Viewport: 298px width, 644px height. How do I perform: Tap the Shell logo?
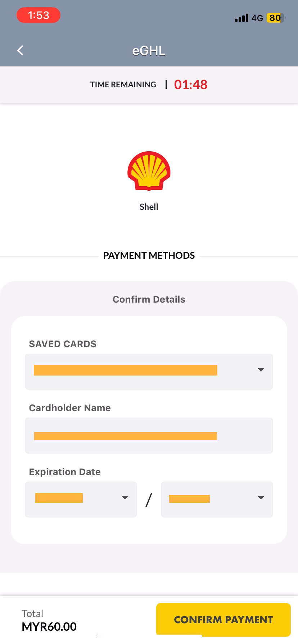[x=149, y=171]
